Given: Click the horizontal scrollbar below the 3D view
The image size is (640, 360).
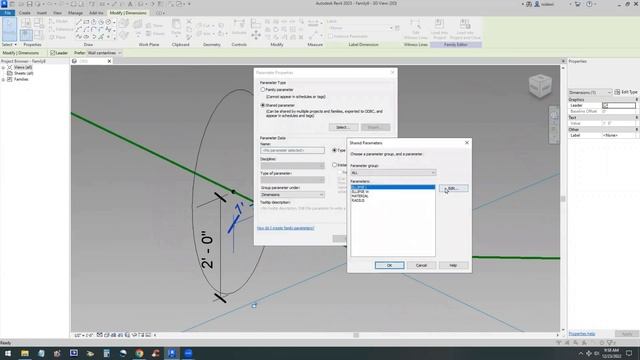Looking at the screenshot, I should tap(356, 335).
